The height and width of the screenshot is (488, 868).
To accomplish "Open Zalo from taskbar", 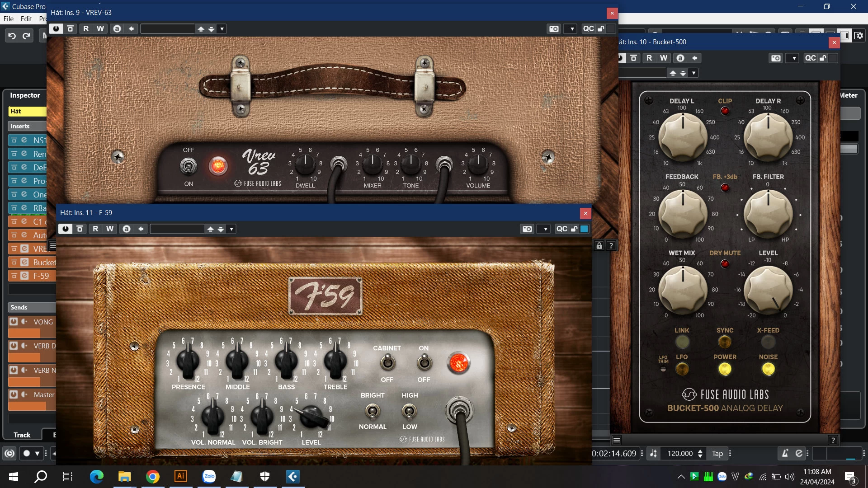I will (x=209, y=477).
